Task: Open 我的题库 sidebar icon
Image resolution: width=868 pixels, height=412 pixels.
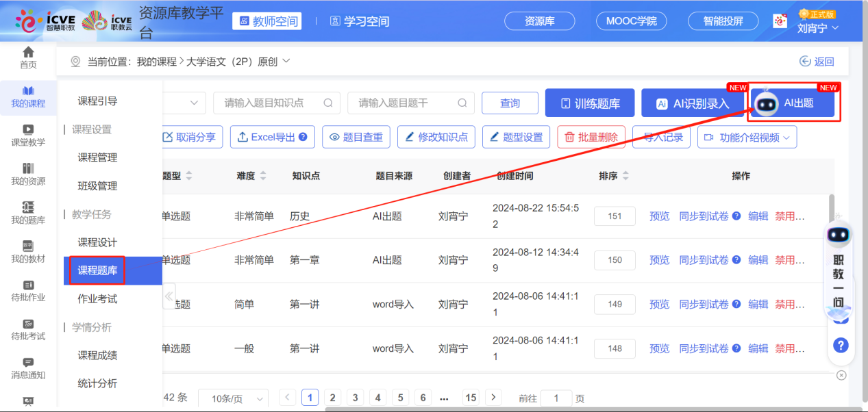Action: pos(28,207)
